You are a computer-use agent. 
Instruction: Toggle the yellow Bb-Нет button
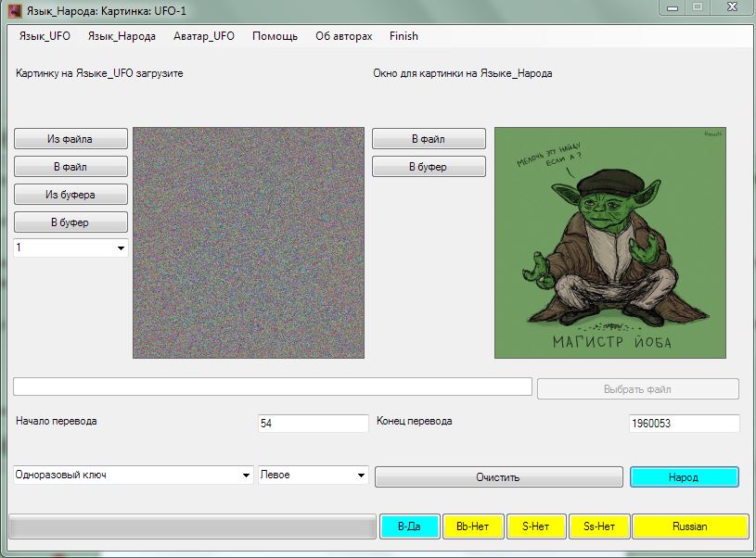[472, 526]
